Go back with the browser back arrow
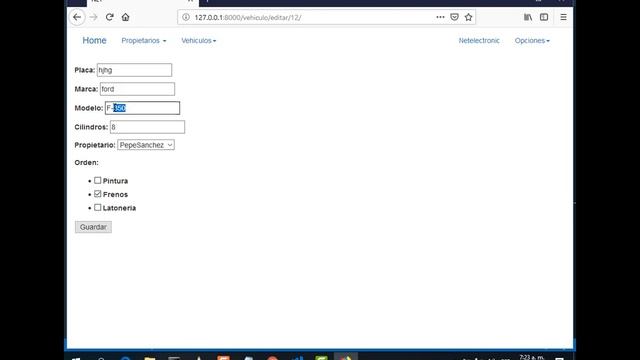This screenshot has width=640, height=360. coord(77,17)
